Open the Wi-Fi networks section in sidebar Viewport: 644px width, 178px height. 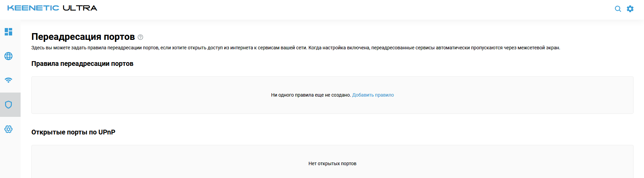[x=8, y=80]
